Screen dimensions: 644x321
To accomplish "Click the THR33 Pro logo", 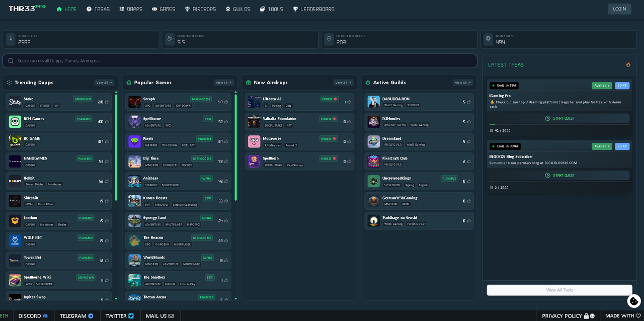I will coord(27,8).
